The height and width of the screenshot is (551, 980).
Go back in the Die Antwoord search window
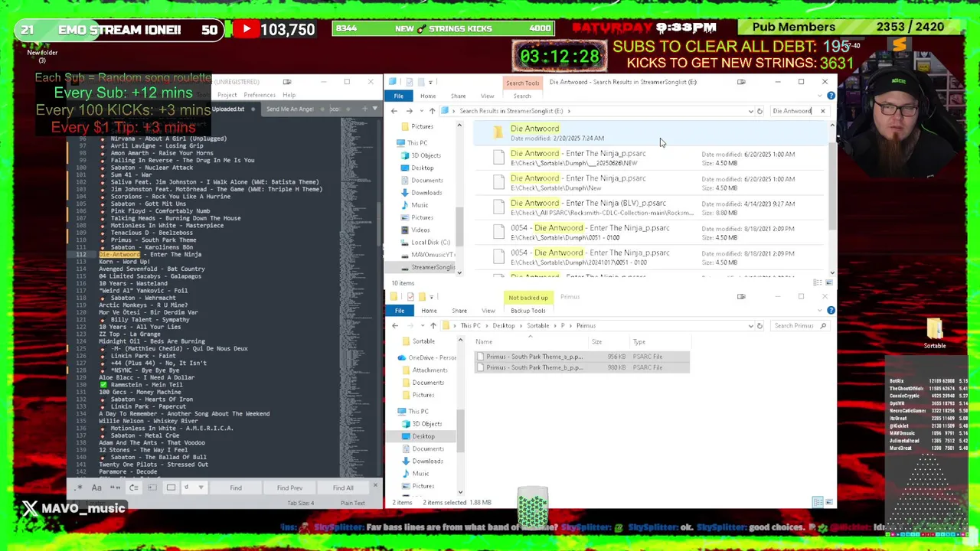tap(394, 111)
